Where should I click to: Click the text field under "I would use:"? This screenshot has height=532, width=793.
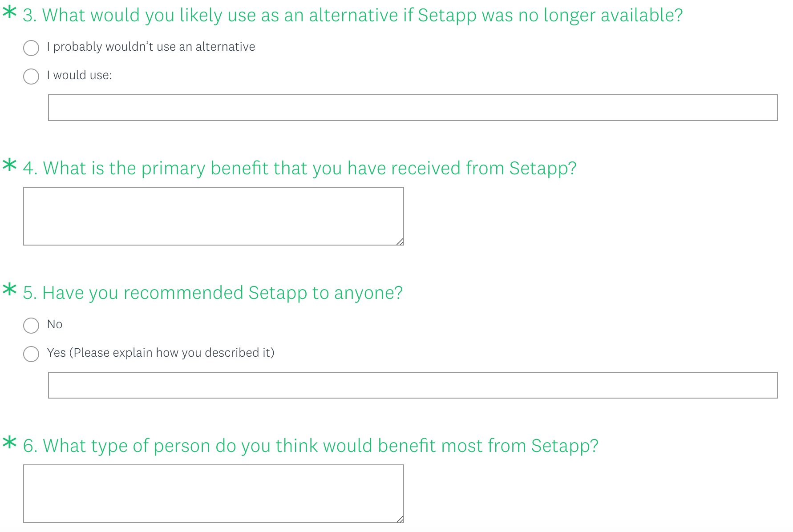point(413,108)
